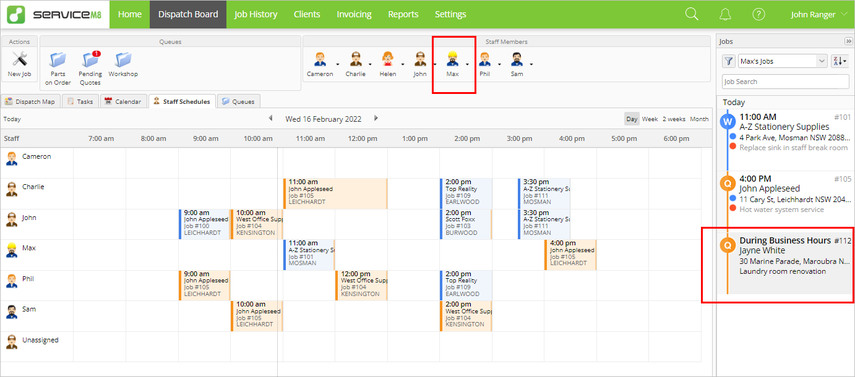Select staff member Charlie avatar in toolbar
The width and height of the screenshot is (855, 377).
click(x=356, y=59)
